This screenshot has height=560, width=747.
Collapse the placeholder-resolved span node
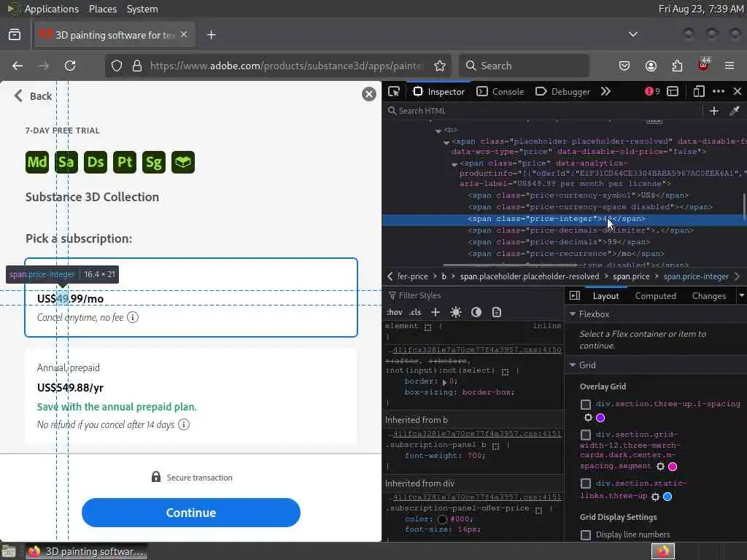(x=446, y=142)
